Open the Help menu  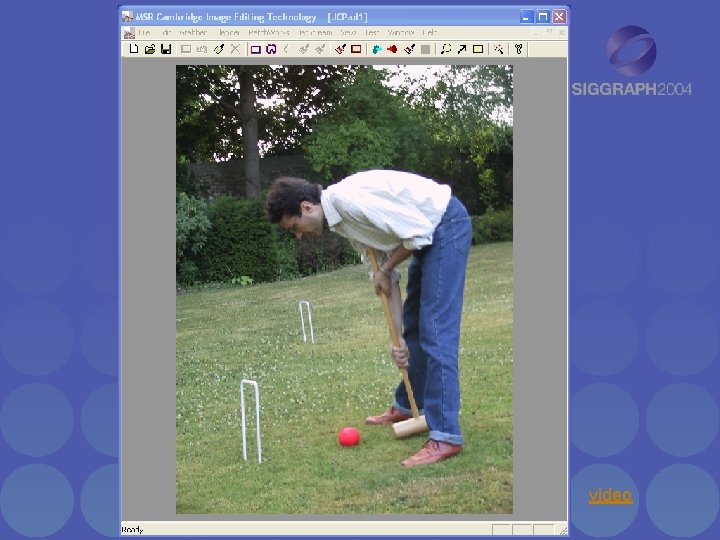coord(429,33)
